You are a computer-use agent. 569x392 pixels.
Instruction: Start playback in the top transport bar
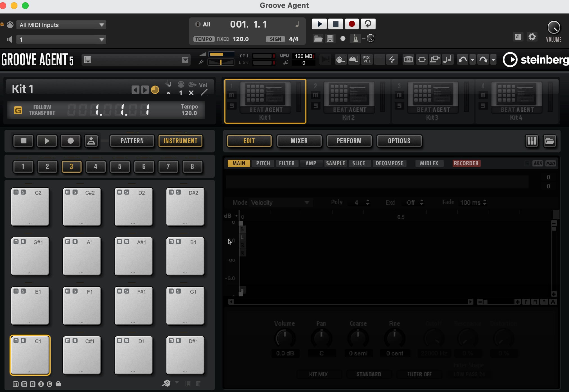click(319, 24)
